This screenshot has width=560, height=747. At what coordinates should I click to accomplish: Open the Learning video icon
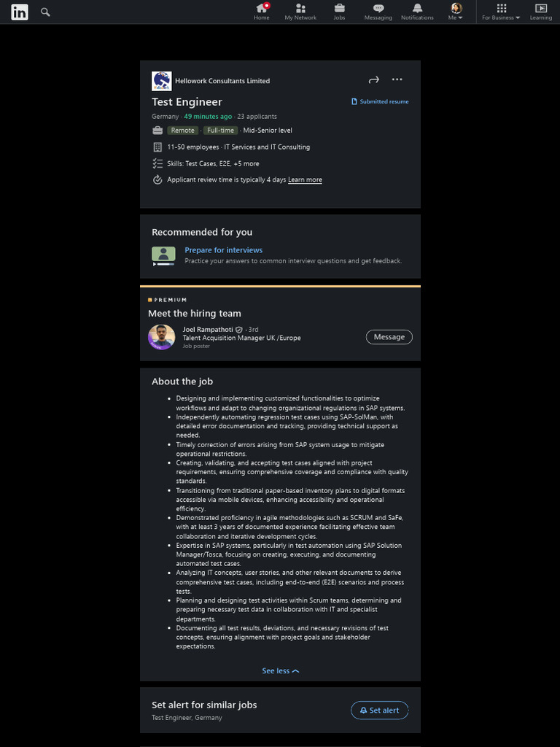[540, 9]
